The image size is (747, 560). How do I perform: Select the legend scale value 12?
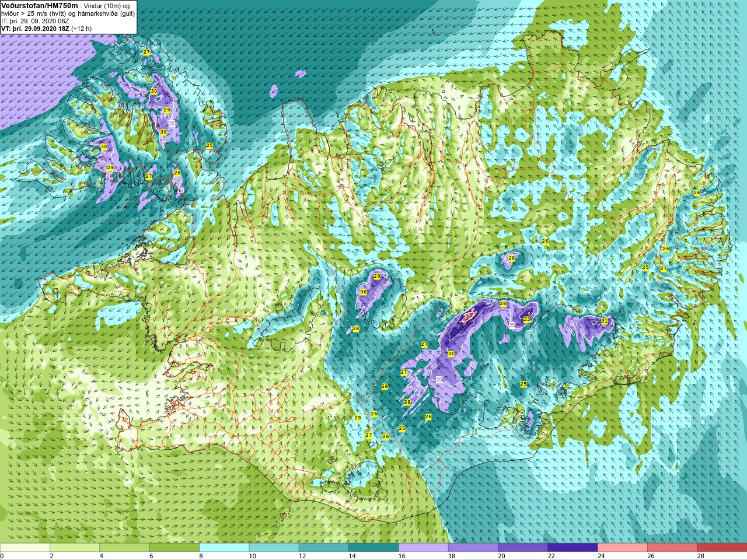click(302, 556)
